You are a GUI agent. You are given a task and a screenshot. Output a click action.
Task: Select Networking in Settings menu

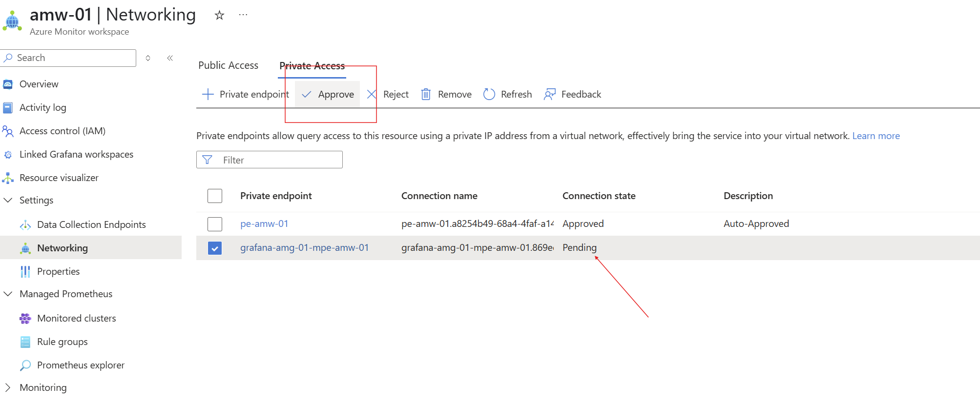point(63,248)
